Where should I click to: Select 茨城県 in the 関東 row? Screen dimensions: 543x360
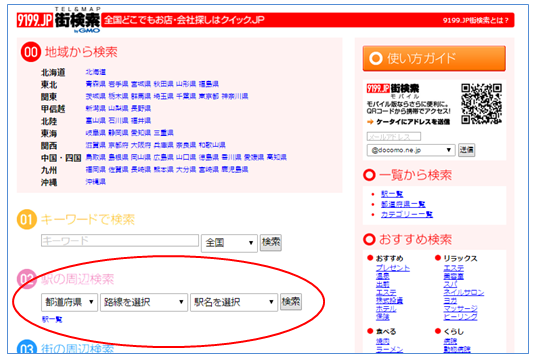pyautogui.click(x=96, y=96)
